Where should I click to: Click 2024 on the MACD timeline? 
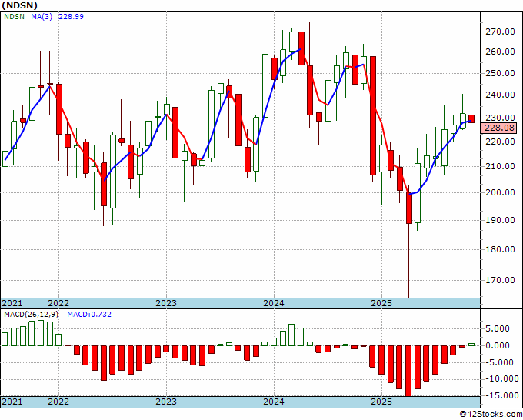tap(274, 402)
